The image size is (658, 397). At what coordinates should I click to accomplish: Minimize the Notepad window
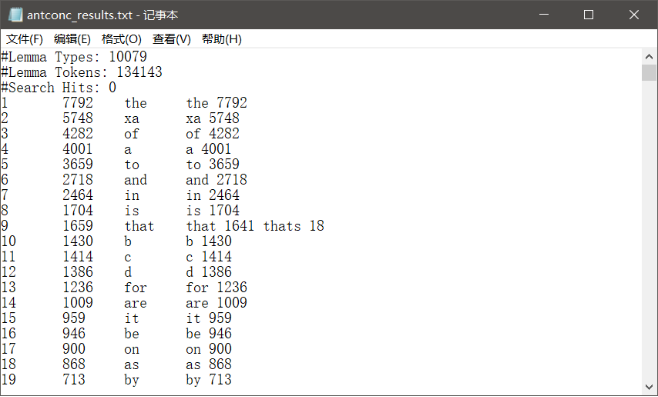pyautogui.click(x=544, y=15)
